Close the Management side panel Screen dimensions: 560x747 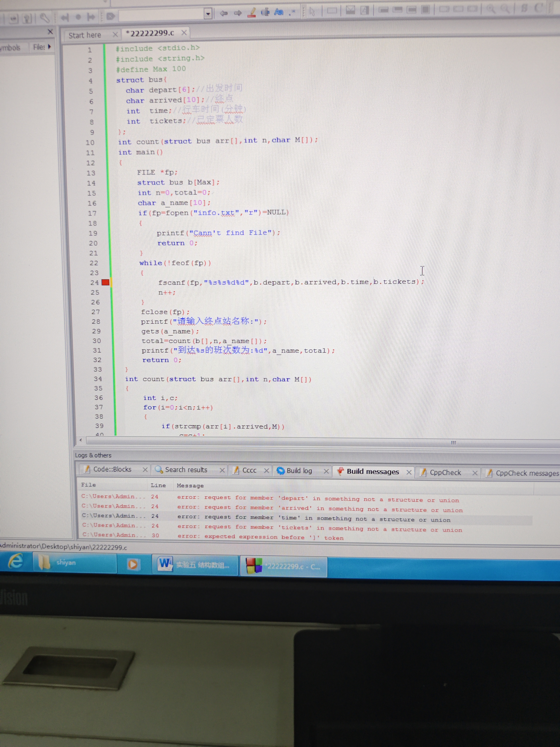(x=50, y=32)
